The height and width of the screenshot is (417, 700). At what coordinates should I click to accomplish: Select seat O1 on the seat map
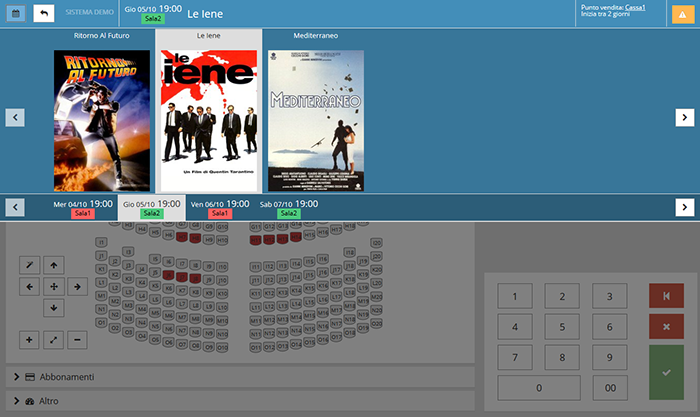(101, 322)
